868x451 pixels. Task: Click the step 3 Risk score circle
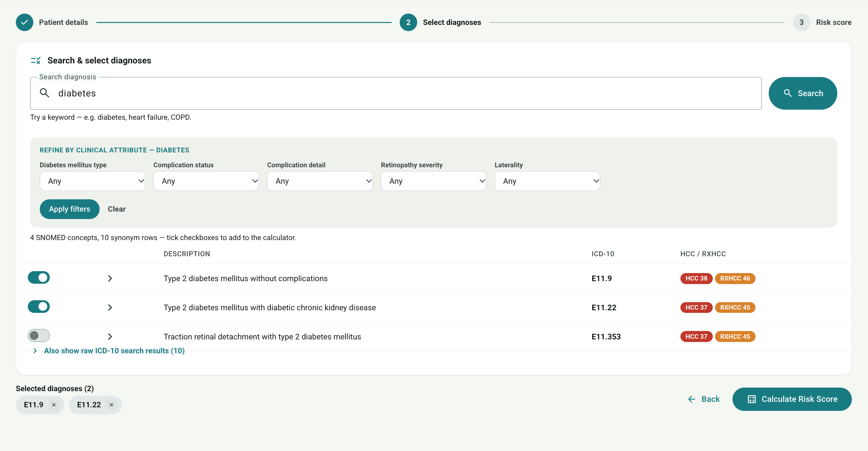click(x=801, y=22)
